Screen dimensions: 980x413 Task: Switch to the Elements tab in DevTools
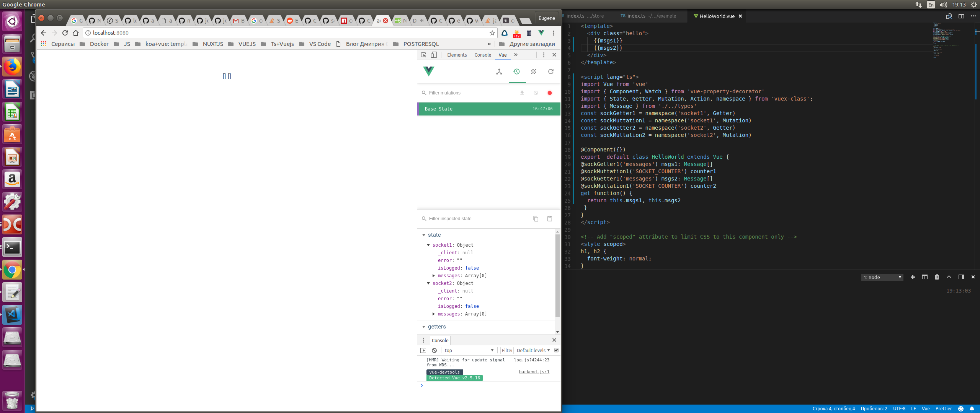click(457, 55)
